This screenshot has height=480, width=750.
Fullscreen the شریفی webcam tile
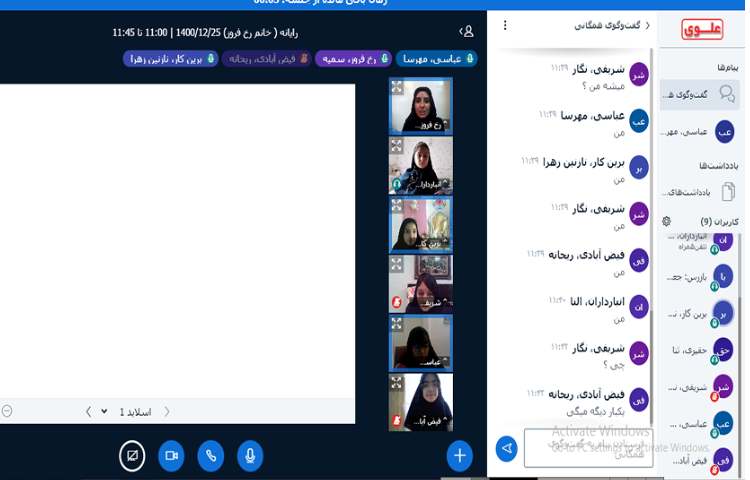coord(397,264)
